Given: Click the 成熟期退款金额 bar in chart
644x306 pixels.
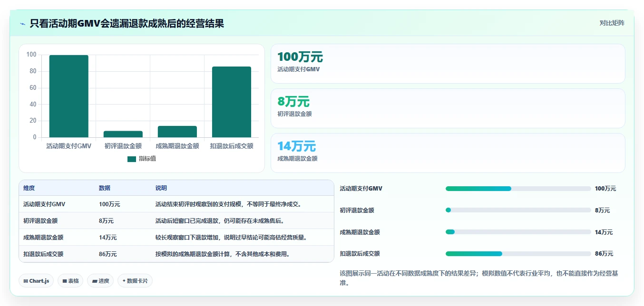Looking at the screenshot, I should 177,132.
